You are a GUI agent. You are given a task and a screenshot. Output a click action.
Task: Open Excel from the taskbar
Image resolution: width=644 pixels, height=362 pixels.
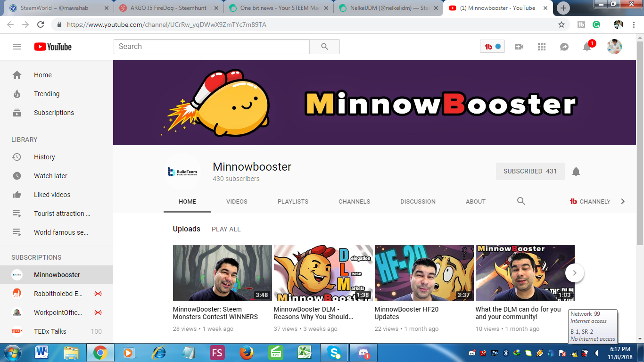click(305, 352)
